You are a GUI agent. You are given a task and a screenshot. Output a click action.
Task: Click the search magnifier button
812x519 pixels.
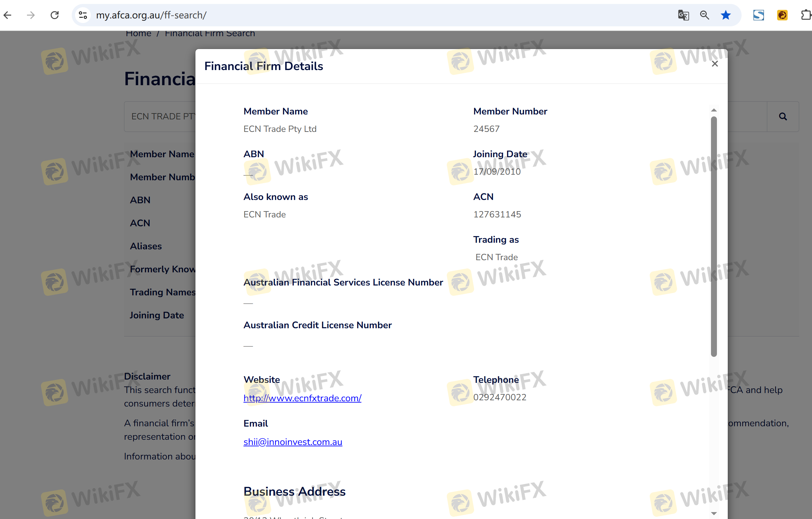pos(783,116)
